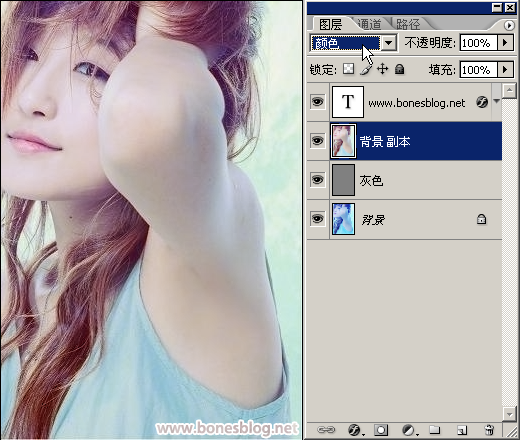Delete layer with the trash icon

[489, 430]
